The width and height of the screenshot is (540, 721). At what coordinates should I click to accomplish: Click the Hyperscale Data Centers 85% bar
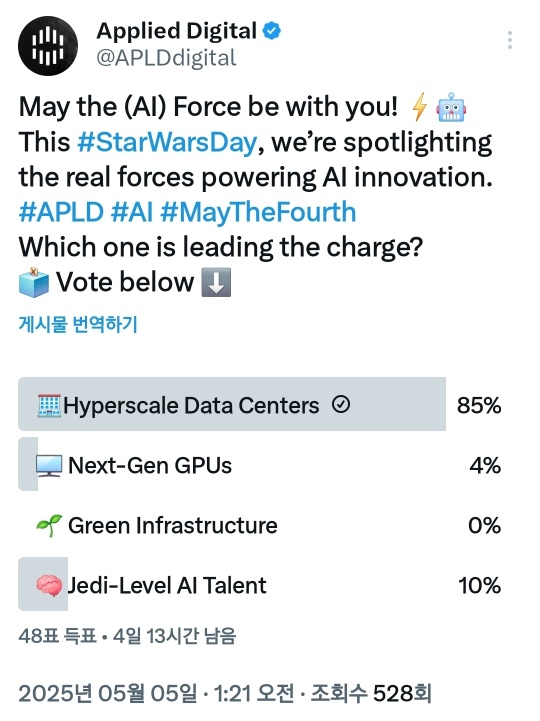(232, 404)
